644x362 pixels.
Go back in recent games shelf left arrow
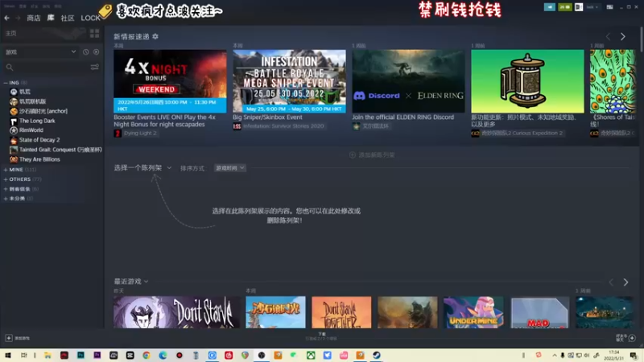(x=611, y=282)
